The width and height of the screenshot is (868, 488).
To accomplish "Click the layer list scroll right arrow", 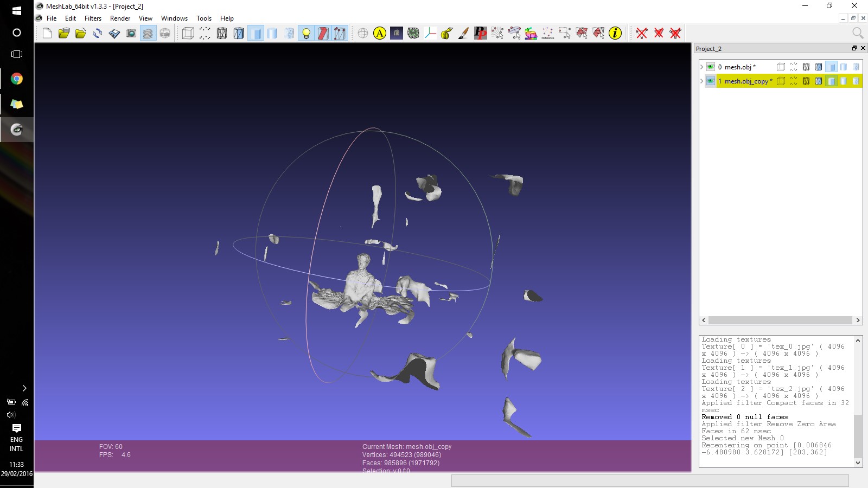I will click(858, 320).
